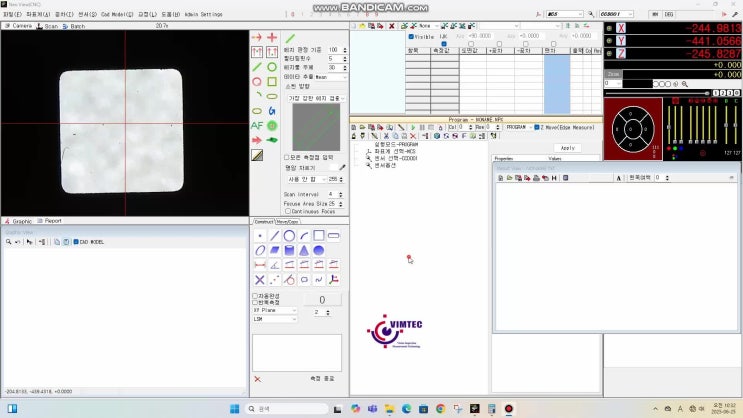
Task: Select the Construct line tool
Action: (x=274, y=236)
